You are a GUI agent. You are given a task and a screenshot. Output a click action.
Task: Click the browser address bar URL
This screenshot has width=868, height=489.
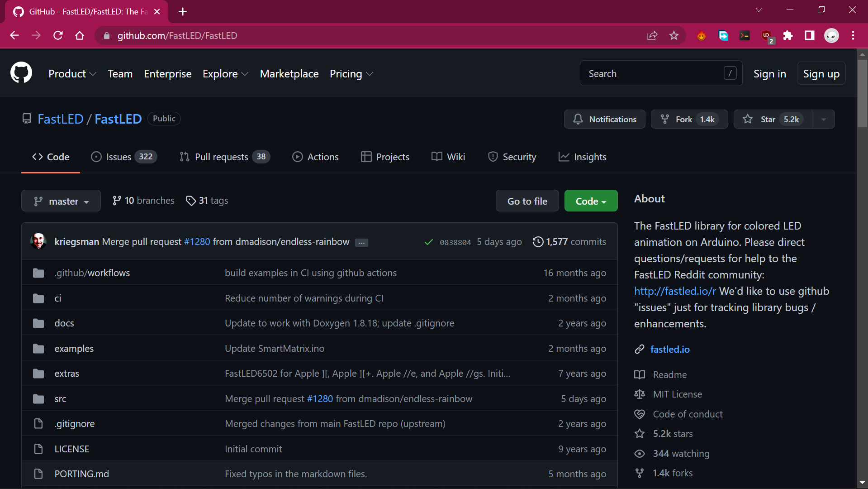coord(177,36)
